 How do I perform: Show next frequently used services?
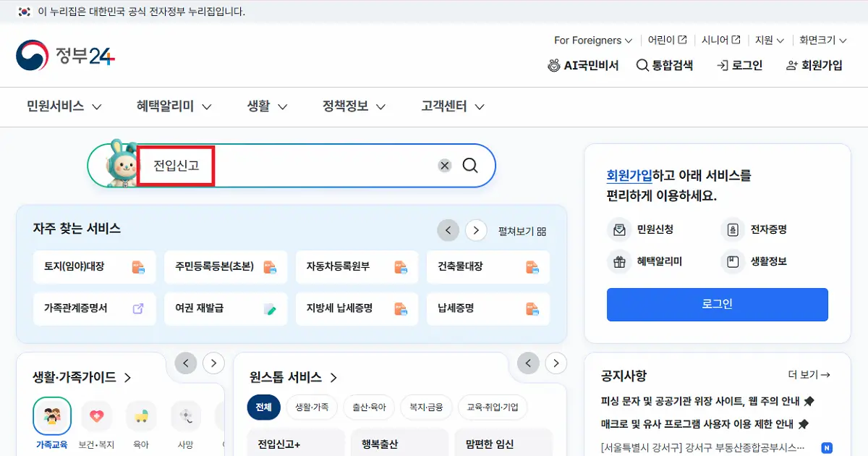[x=475, y=231]
